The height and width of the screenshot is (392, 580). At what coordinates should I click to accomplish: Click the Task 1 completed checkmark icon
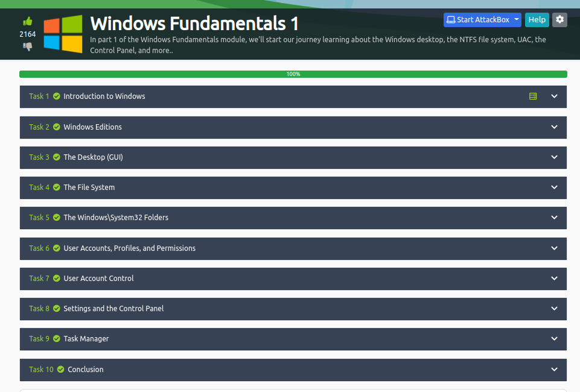tap(57, 96)
